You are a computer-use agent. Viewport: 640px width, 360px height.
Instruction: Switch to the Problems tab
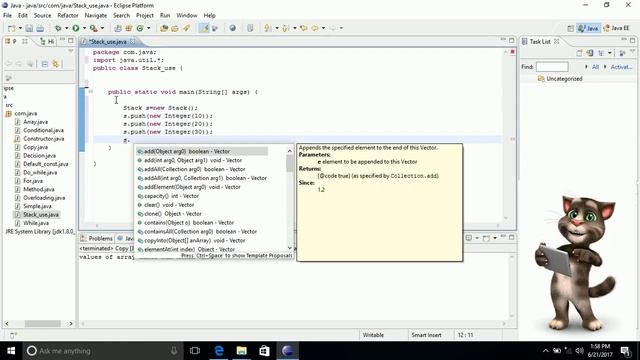pos(96,238)
